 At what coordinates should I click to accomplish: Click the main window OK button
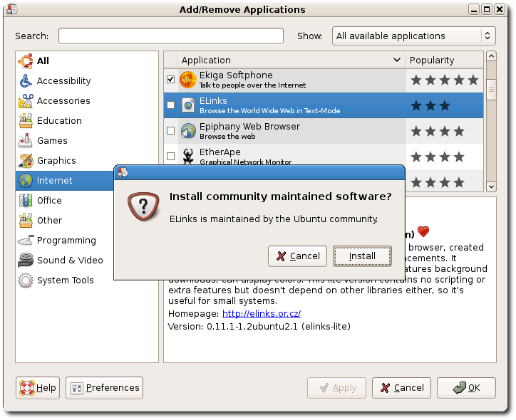coord(466,388)
